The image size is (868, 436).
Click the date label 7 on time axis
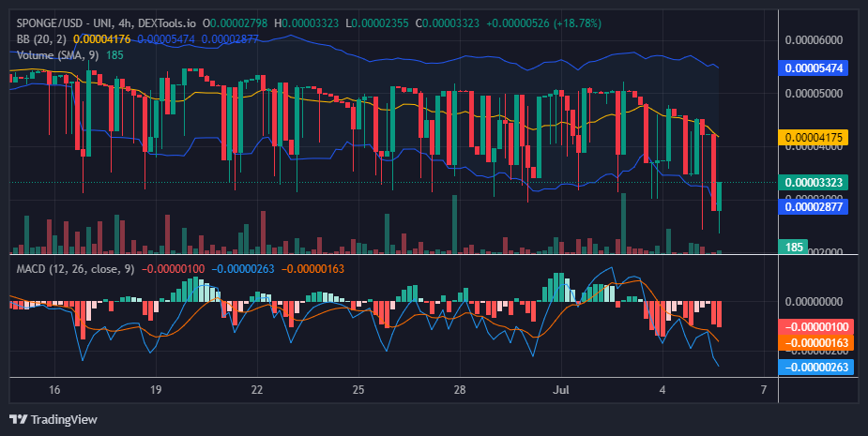[764, 389]
